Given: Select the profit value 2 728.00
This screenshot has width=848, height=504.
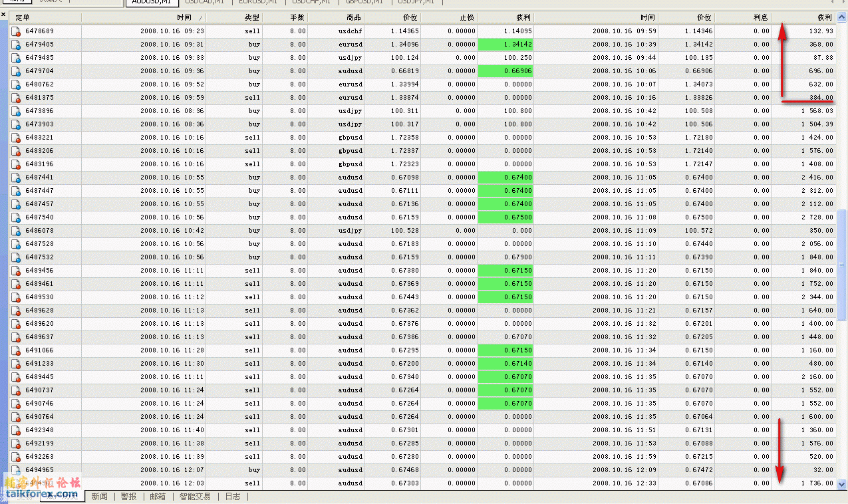Looking at the screenshot, I should [817, 217].
